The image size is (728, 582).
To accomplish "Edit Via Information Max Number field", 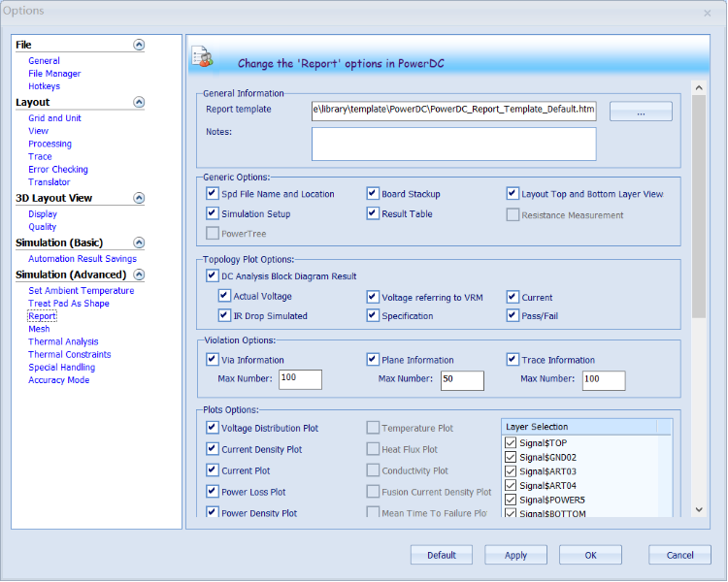I will (300, 379).
